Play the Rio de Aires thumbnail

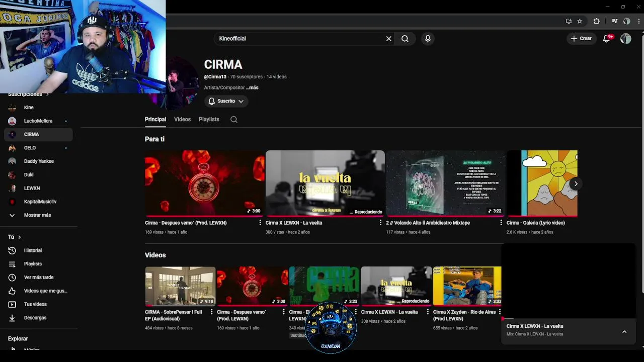point(467,286)
